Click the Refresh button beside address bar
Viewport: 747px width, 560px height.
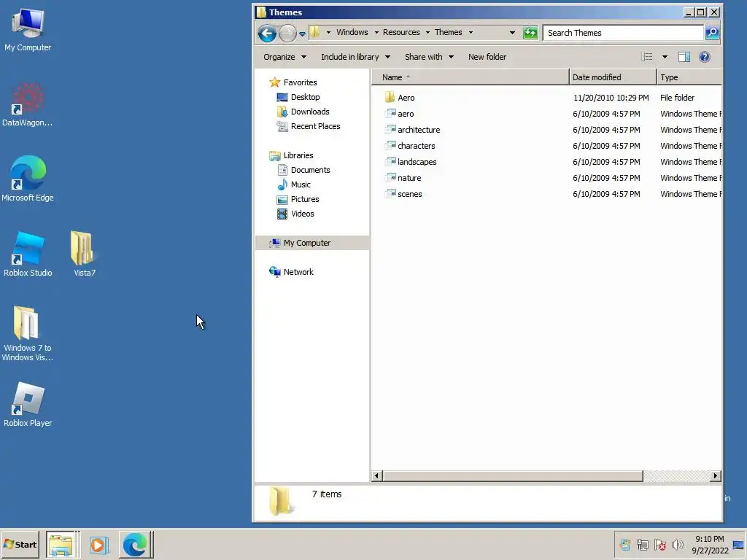click(530, 33)
